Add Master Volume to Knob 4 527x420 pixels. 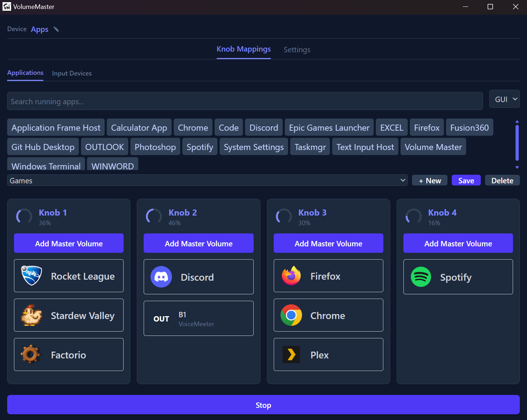click(x=458, y=243)
